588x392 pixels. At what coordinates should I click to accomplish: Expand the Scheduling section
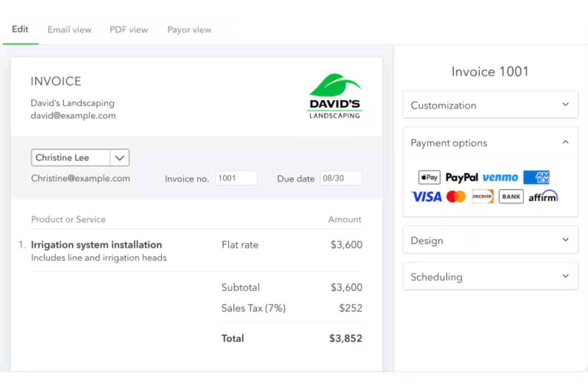490,276
